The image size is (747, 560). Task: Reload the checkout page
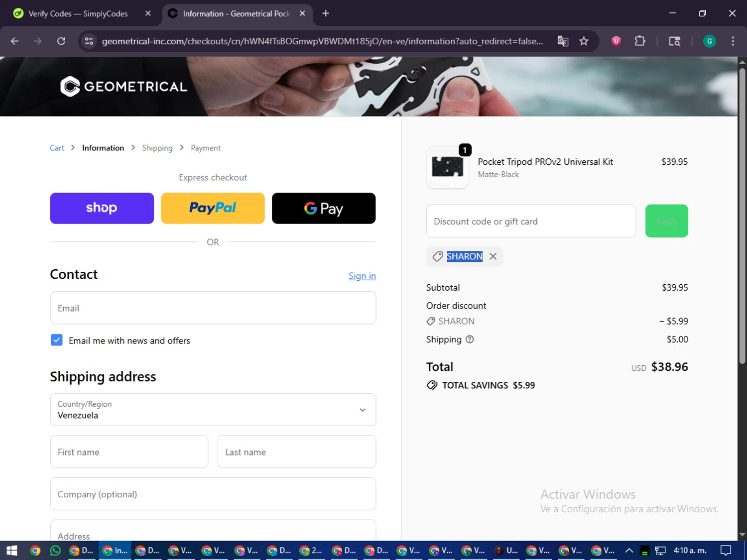(x=61, y=41)
